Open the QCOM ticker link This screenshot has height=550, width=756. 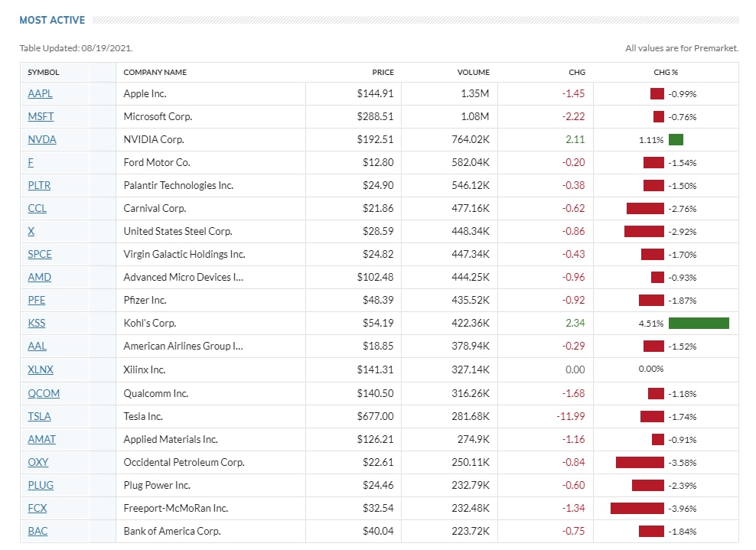click(x=44, y=393)
